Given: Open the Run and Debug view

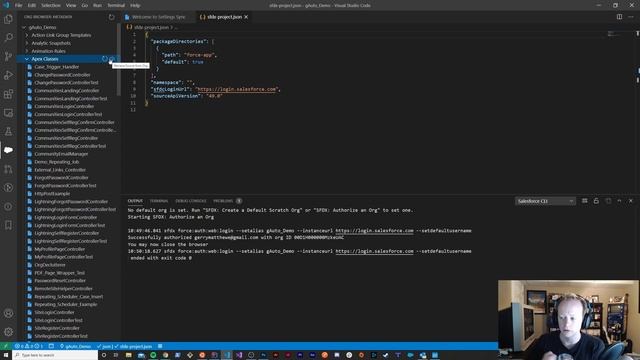Looking at the screenshot, I should pos(8,75).
